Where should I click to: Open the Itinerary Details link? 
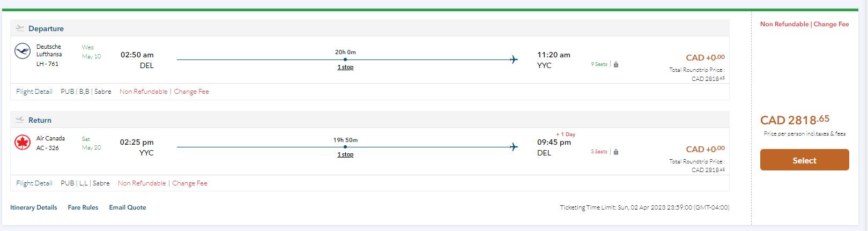pyautogui.click(x=34, y=207)
